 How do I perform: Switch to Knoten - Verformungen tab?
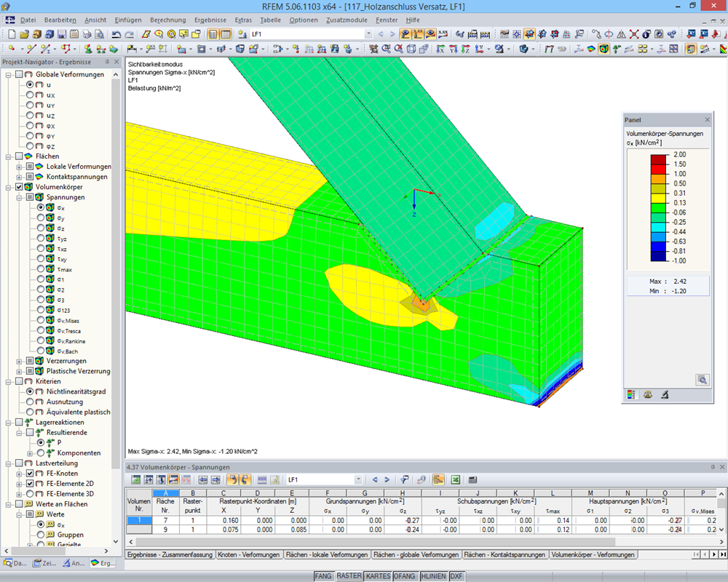pos(248,554)
